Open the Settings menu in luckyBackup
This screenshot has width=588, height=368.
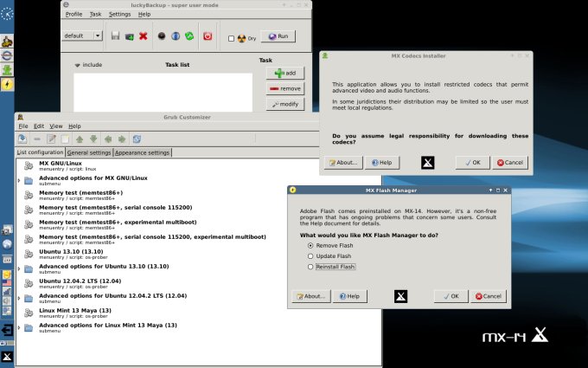pyautogui.click(x=119, y=14)
